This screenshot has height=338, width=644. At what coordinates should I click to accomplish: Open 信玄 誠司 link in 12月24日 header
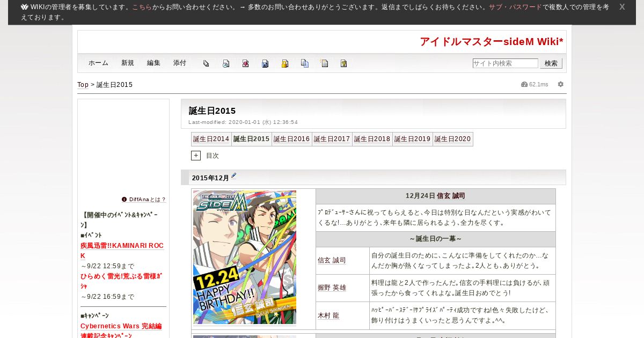[451, 196]
